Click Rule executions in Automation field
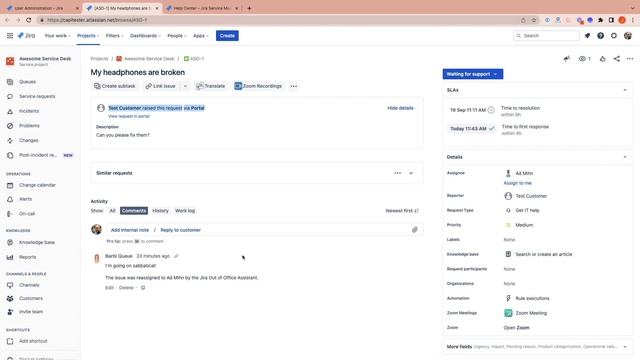This screenshot has height=360, width=640. tap(532, 298)
